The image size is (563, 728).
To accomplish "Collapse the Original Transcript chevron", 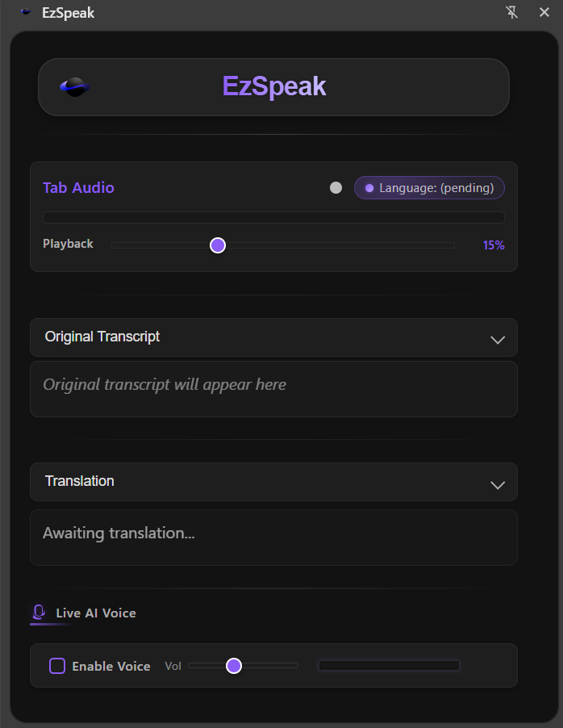I will tap(498, 340).
